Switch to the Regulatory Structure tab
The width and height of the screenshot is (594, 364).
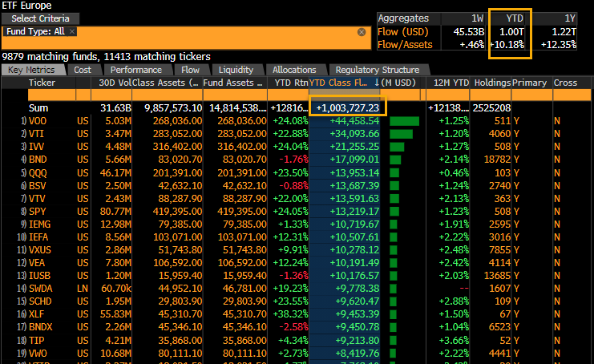[x=377, y=70]
